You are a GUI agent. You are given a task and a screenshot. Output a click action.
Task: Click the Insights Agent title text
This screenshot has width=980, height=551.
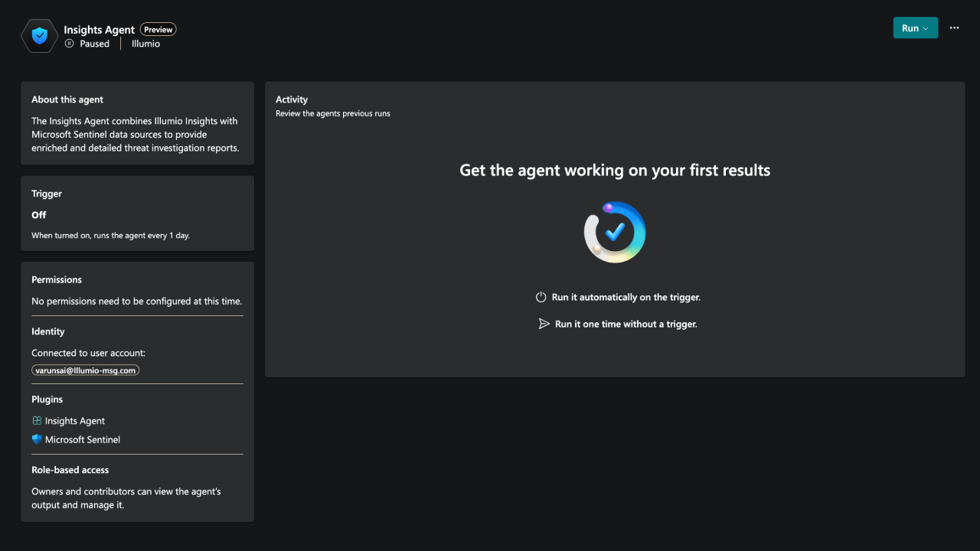[100, 30]
